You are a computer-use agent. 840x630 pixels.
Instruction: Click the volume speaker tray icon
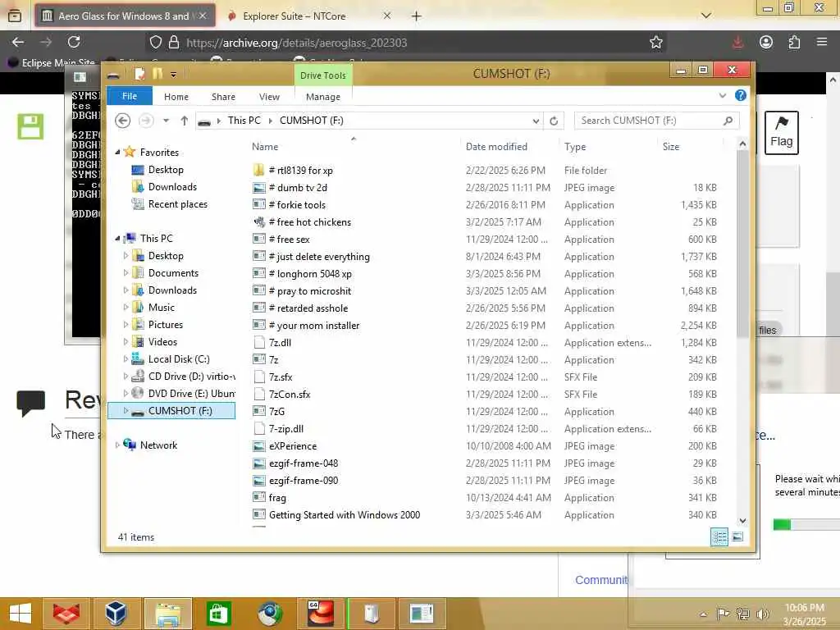[762, 614]
